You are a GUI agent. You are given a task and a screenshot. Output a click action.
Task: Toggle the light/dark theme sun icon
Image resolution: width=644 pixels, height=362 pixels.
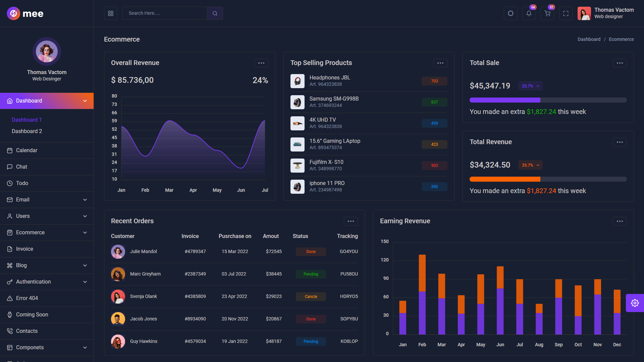tap(511, 13)
